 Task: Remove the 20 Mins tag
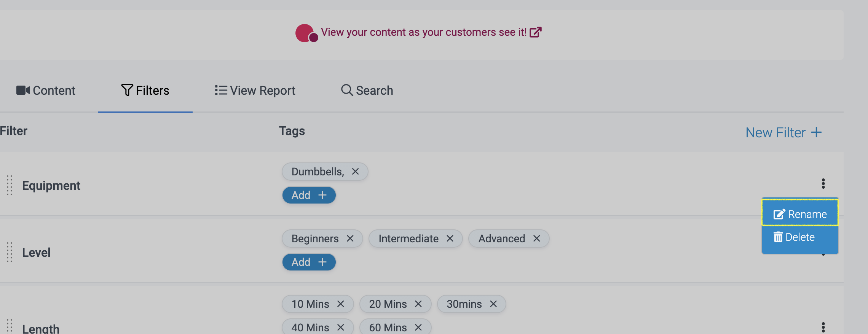pyautogui.click(x=418, y=304)
